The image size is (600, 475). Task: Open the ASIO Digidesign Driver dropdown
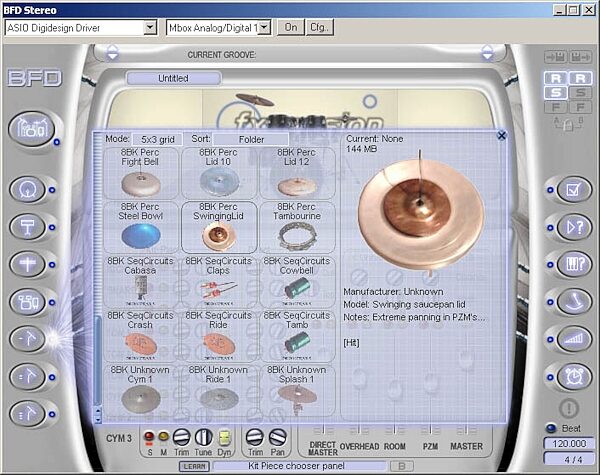pyautogui.click(x=150, y=28)
